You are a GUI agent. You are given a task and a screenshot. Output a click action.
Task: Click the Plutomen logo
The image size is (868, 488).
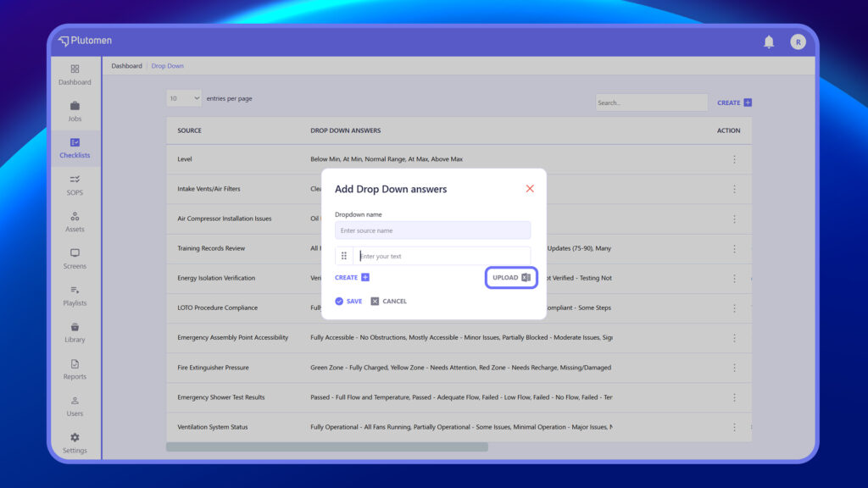pyautogui.click(x=86, y=41)
